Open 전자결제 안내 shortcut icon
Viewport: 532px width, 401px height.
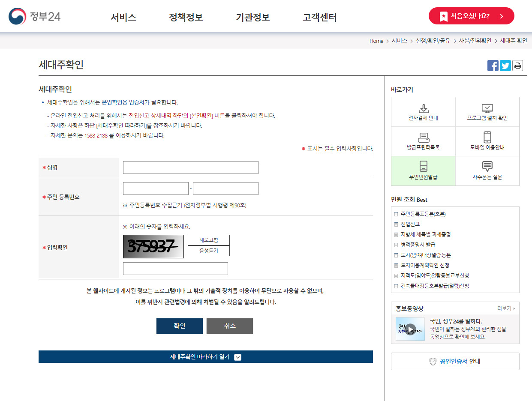424,111
